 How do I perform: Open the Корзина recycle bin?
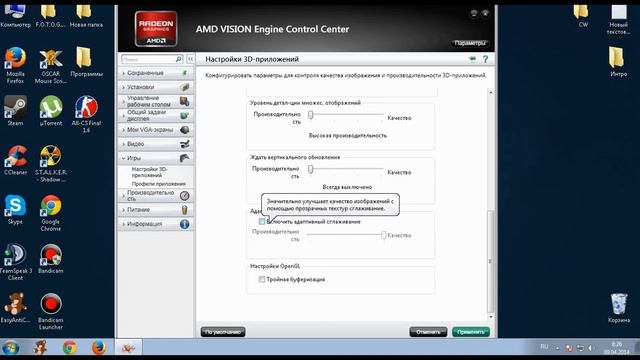pyautogui.click(x=619, y=308)
